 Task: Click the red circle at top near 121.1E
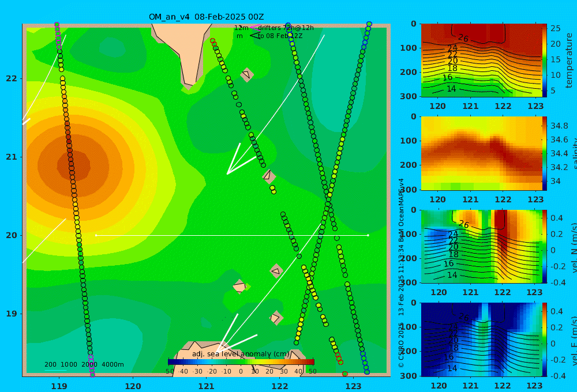pyautogui.click(x=213, y=41)
